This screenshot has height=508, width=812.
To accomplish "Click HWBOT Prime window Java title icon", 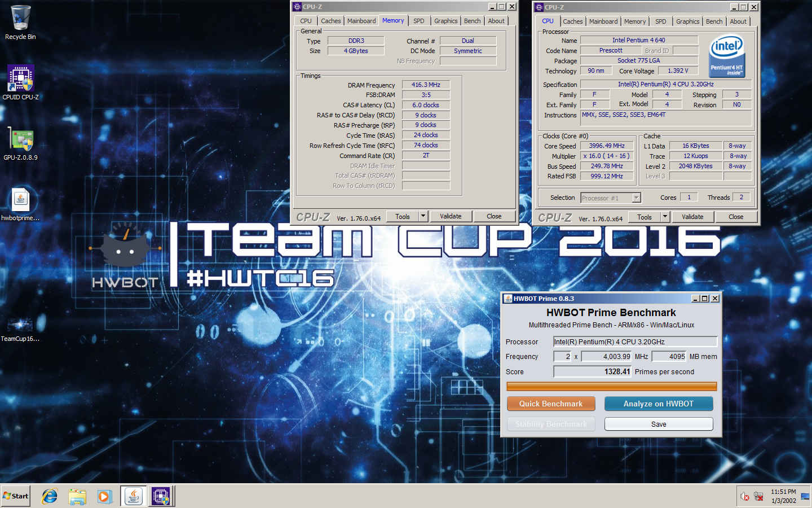I will [508, 299].
